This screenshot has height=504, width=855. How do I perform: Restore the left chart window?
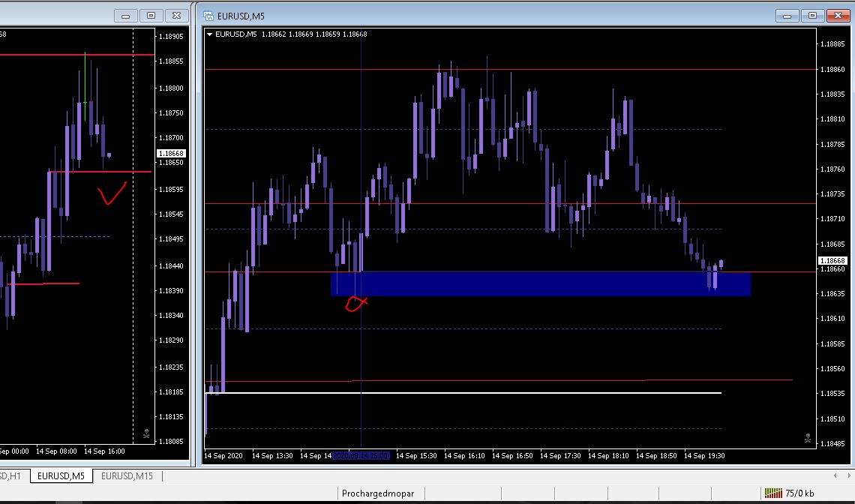click(x=151, y=16)
